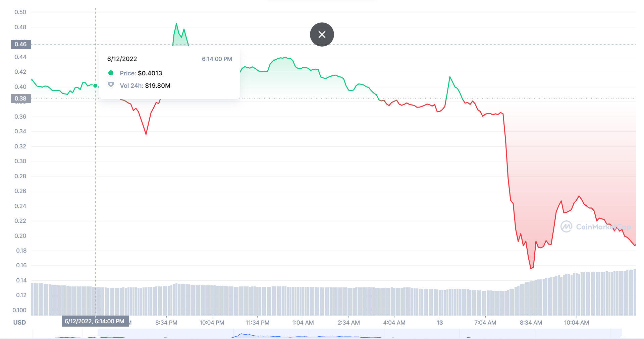The height and width of the screenshot is (339, 644).
Task: Click the 8:34 AM time axis label
Action: [531, 323]
